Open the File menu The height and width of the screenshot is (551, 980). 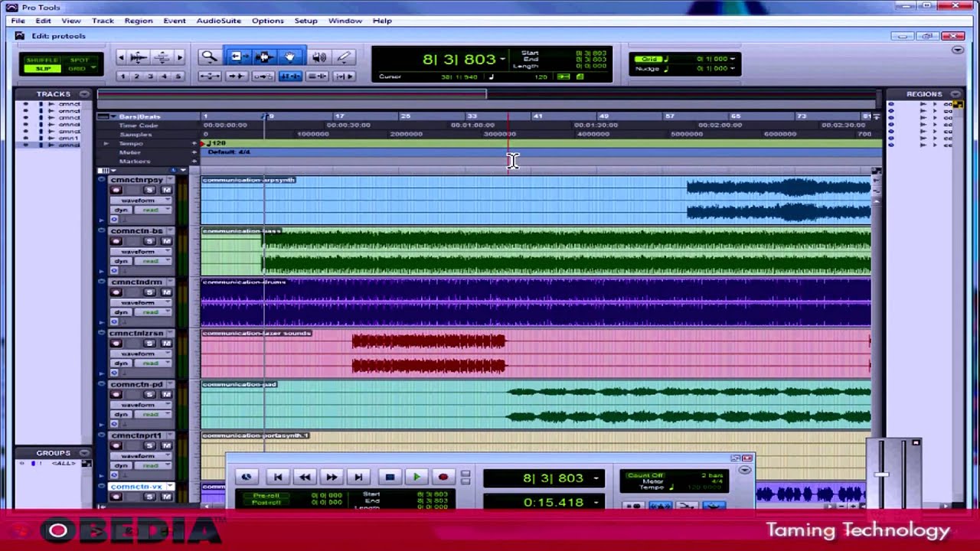pyautogui.click(x=18, y=21)
